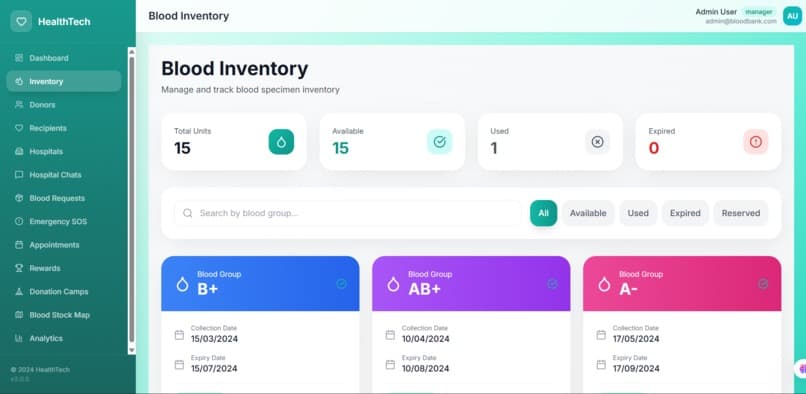The width and height of the screenshot is (806, 394).
Task: Click the Dashboard icon in sidebar
Action: (x=19, y=58)
